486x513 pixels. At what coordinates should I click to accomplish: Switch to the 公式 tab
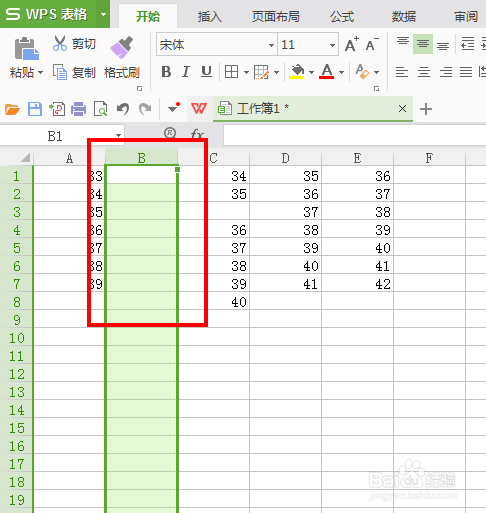click(342, 16)
